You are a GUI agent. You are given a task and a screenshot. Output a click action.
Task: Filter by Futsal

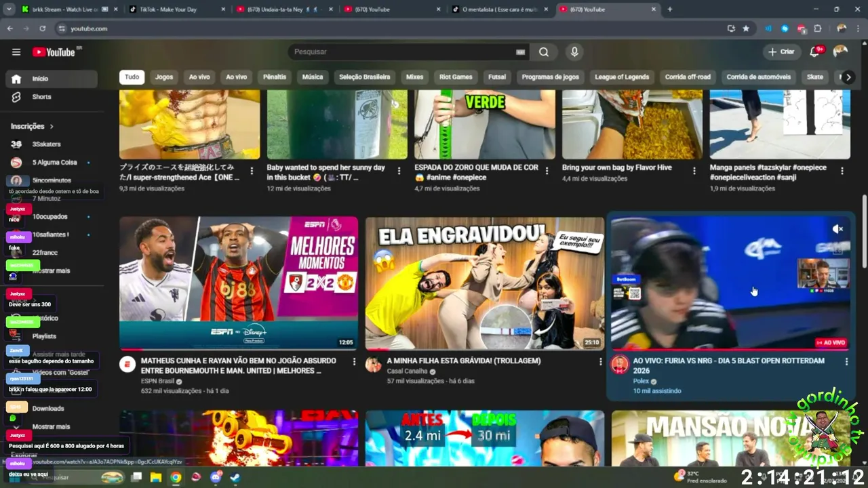pyautogui.click(x=497, y=77)
